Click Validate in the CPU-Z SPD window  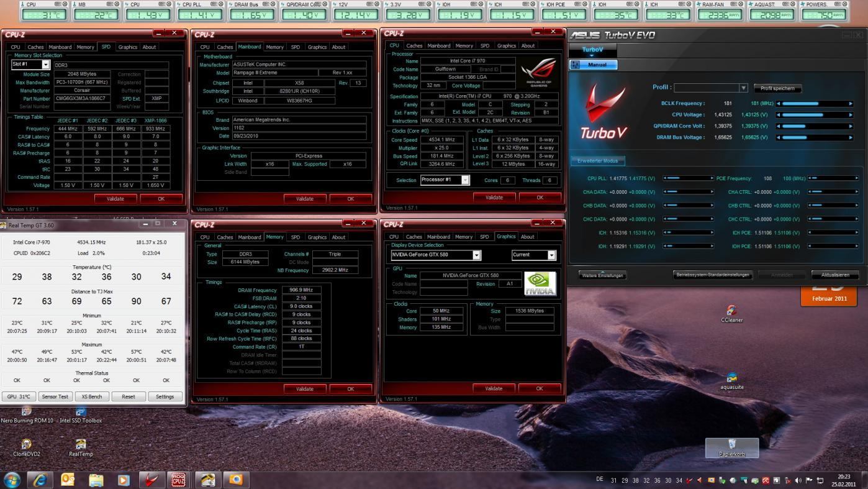pyautogui.click(x=115, y=199)
